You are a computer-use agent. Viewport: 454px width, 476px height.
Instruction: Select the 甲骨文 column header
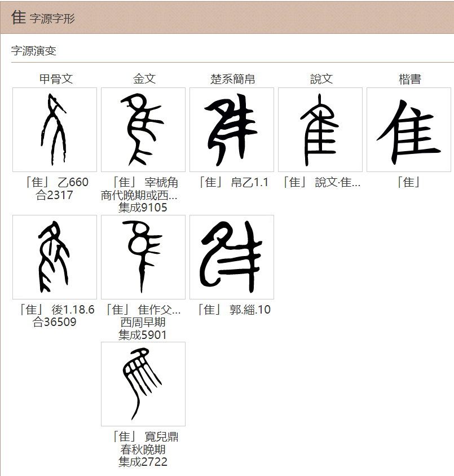tap(54, 80)
